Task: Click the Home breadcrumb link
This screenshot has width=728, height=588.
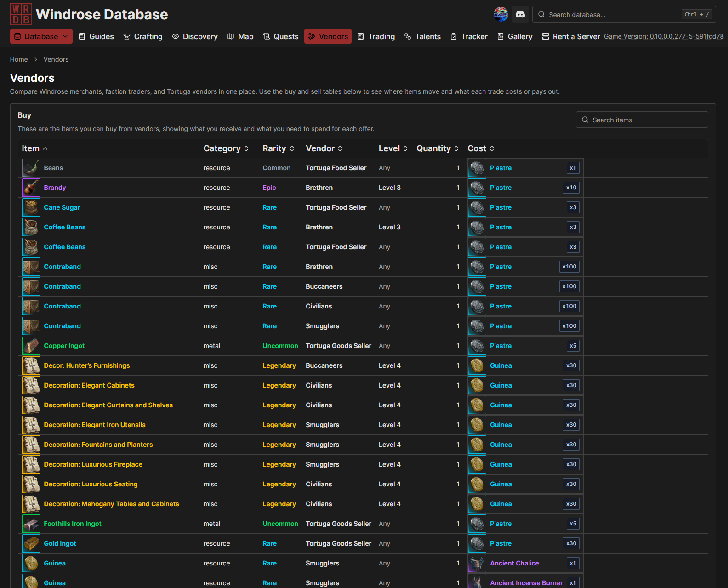Action: coord(19,59)
